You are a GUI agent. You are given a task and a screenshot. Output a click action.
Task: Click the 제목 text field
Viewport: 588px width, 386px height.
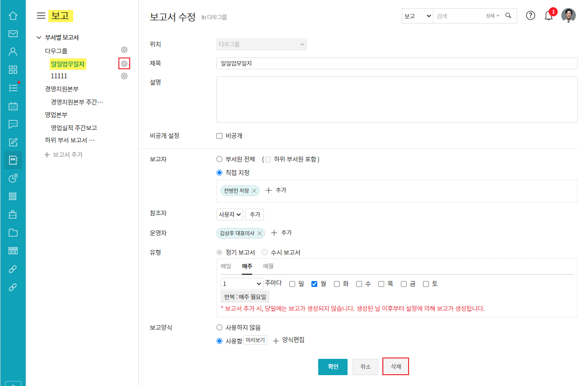[397, 63]
